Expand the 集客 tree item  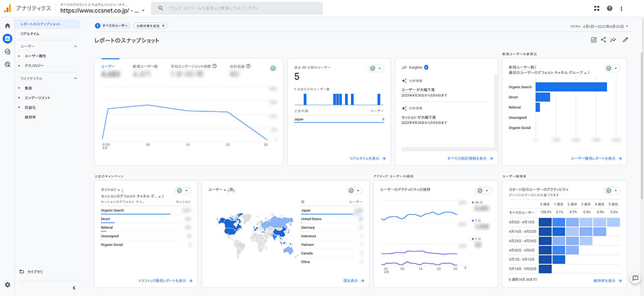click(19, 88)
